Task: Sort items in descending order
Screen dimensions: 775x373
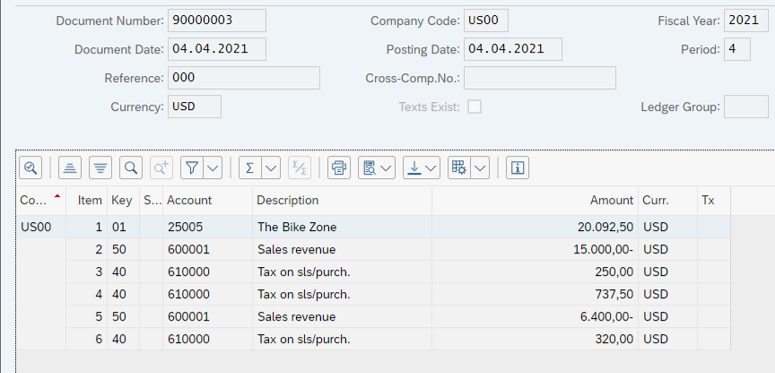Action: tap(100, 168)
